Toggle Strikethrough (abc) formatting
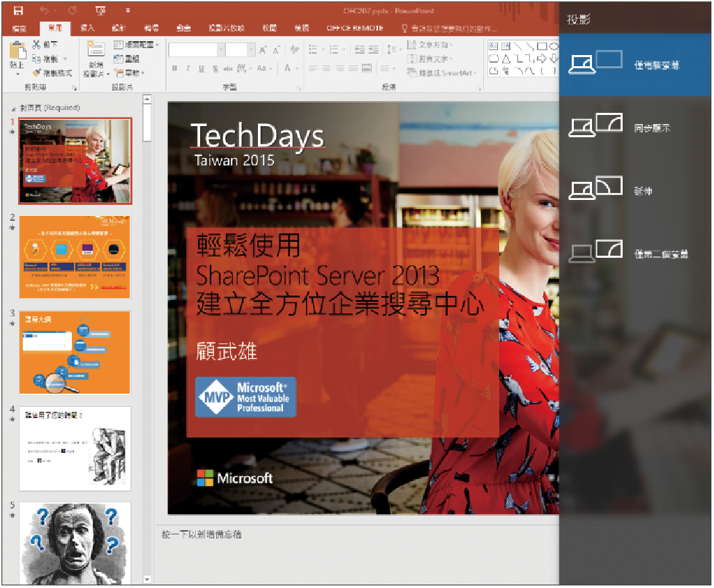714x588 pixels. [x=228, y=68]
